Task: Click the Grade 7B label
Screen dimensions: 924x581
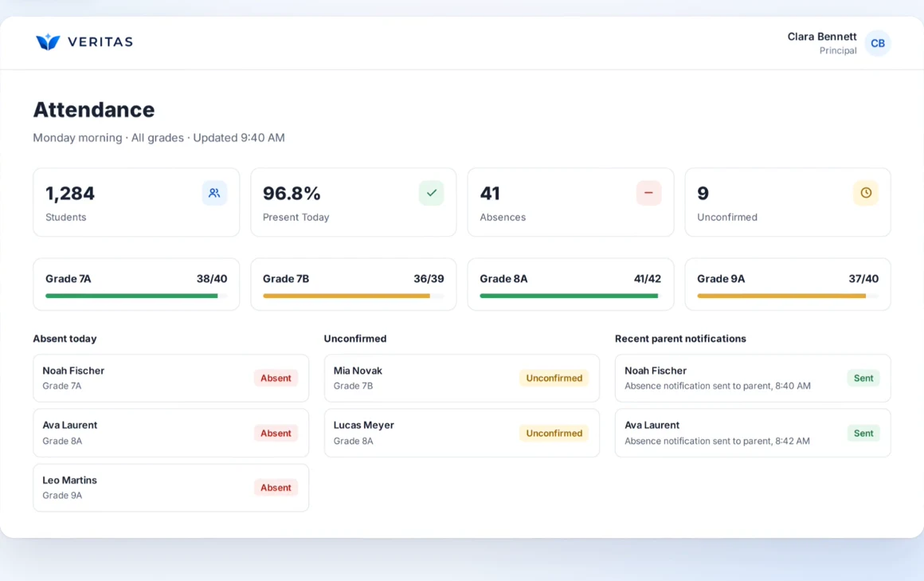Action: pyautogui.click(x=286, y=278)
